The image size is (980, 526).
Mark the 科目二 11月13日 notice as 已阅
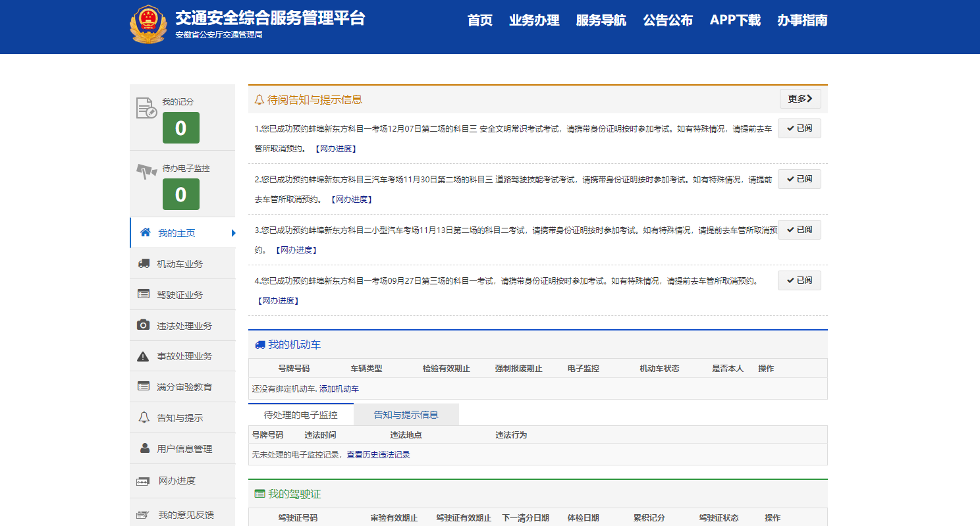[x=799, y=229]
